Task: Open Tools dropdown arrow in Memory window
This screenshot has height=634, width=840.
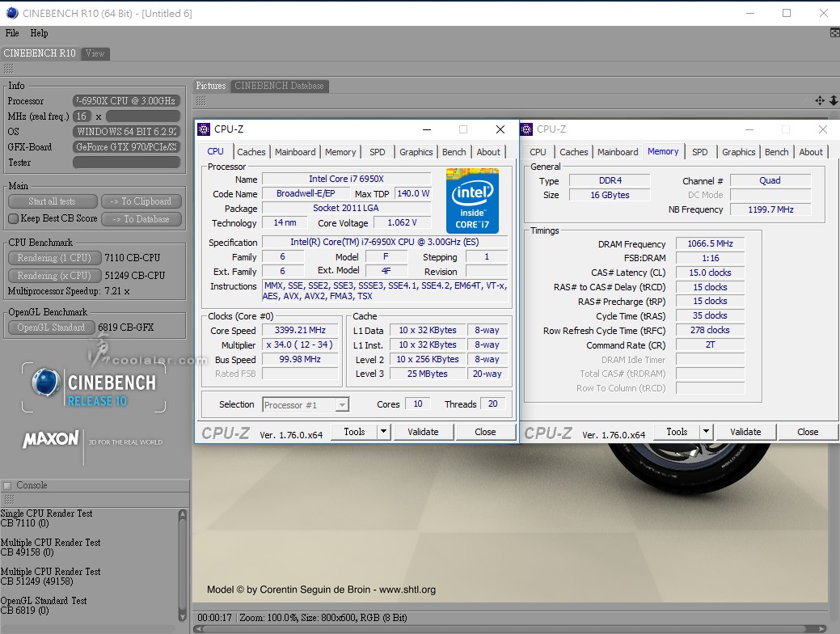Action: (x=706, y=431)
